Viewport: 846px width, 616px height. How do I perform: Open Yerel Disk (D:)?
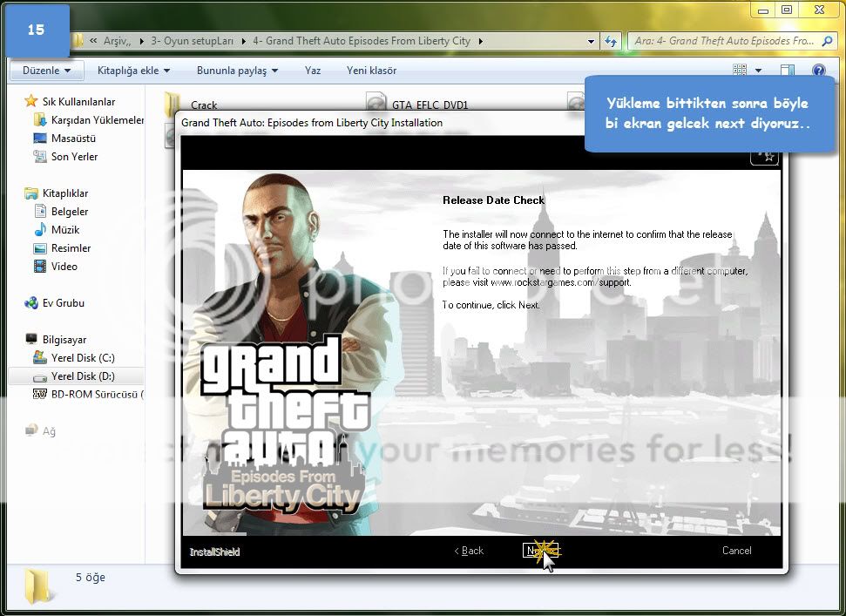point(83,376)
